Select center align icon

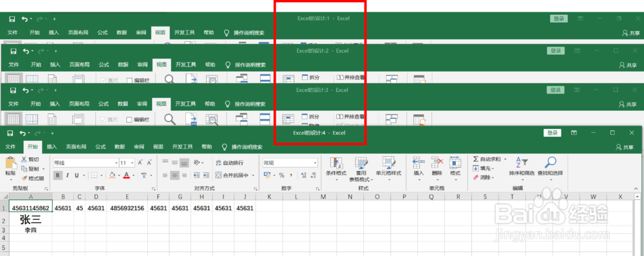click(175, 175)
